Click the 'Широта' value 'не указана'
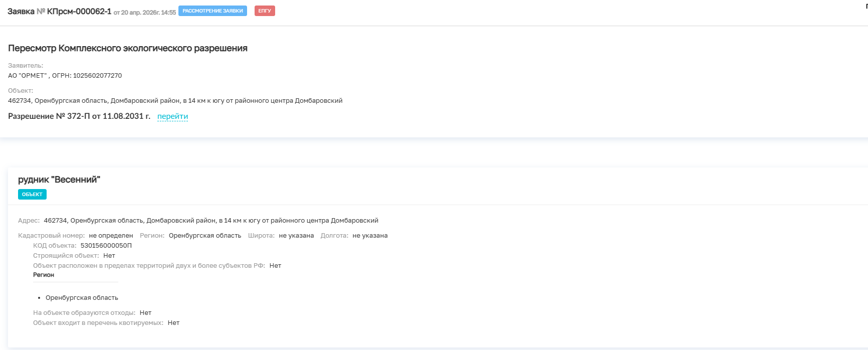This screenshot has width=868, height=350. (x=296, y=236)
